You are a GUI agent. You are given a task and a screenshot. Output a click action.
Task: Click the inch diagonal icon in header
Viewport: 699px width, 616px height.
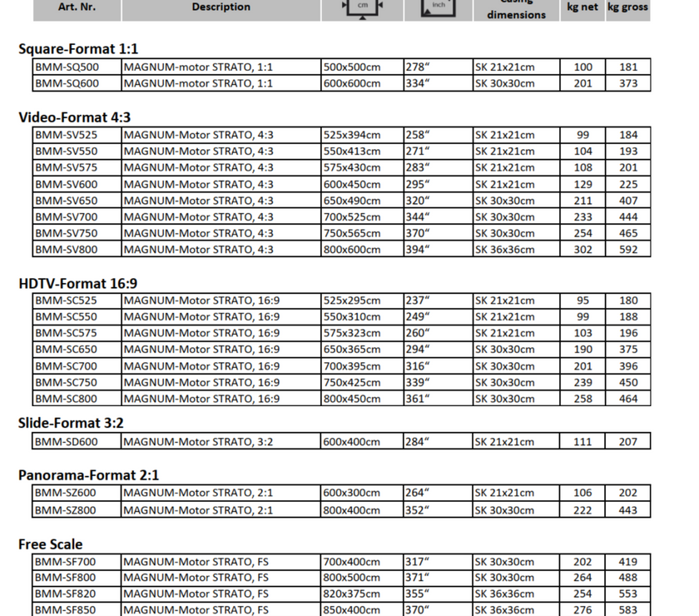click(x=438, y=7)
